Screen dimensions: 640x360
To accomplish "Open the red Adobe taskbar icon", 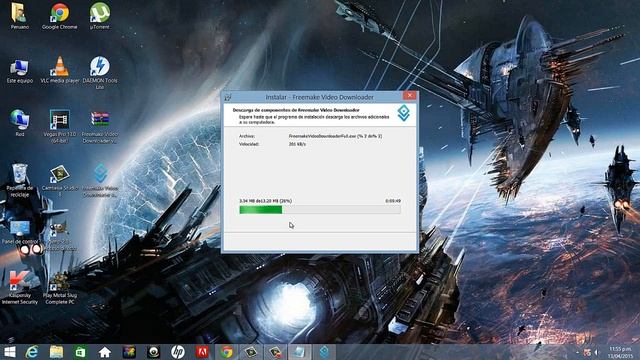I will coord(202,352).
